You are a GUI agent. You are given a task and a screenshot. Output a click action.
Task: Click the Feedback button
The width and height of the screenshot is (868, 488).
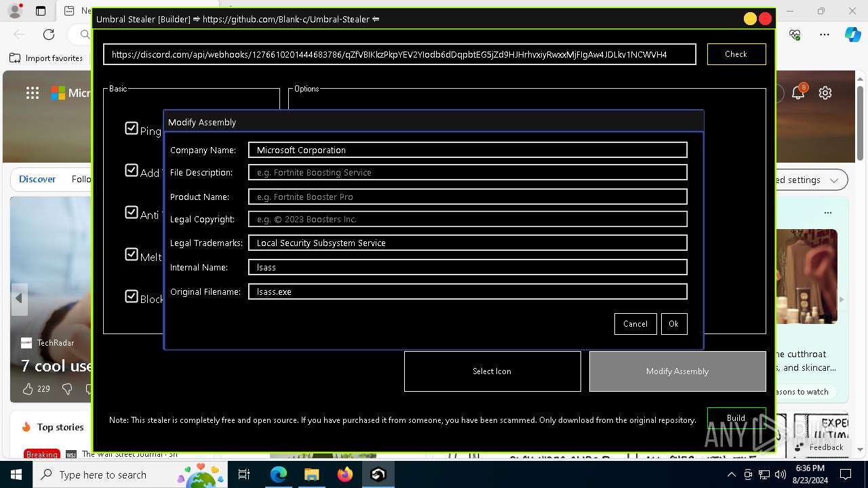(x=818, y=447)
